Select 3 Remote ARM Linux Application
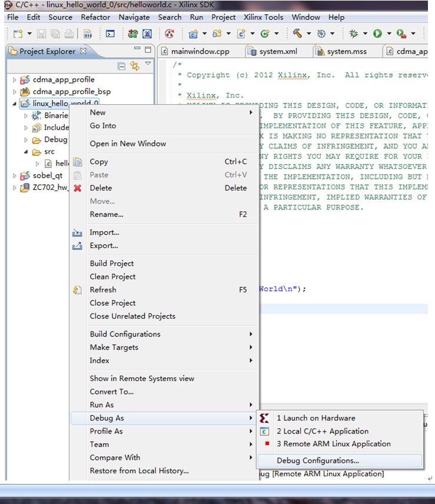This screenshot has width=435, height=504. pyautogui.click(x=340, y=444)
